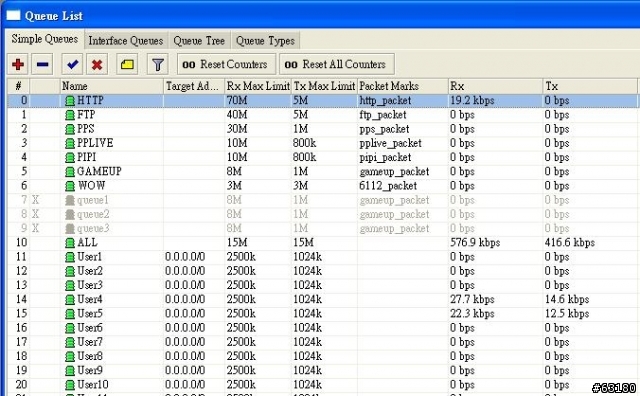Sort by the Name column header
Screen dimensions: 640x396
point(111,86)
